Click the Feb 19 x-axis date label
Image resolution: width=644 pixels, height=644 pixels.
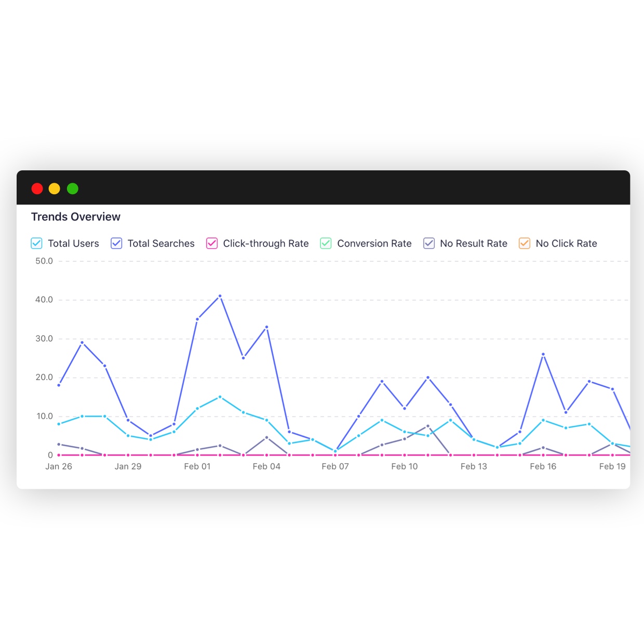(x=612, y=466)
